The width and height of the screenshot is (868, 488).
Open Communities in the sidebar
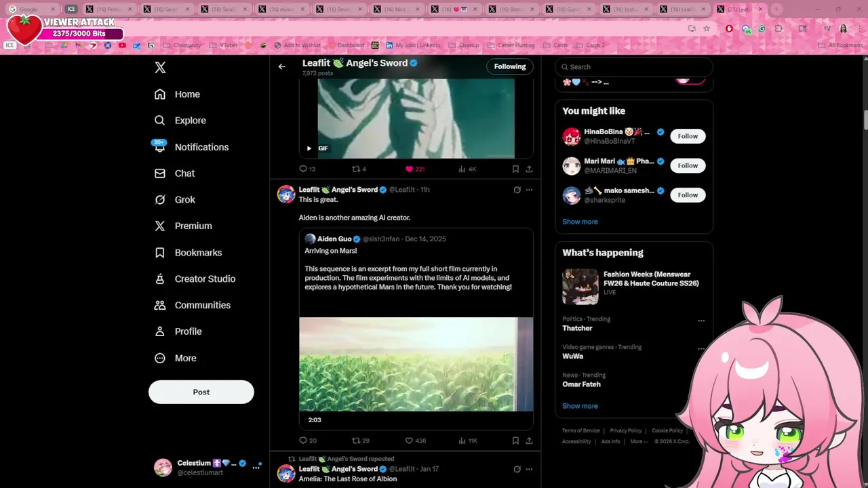coord(193,305)
